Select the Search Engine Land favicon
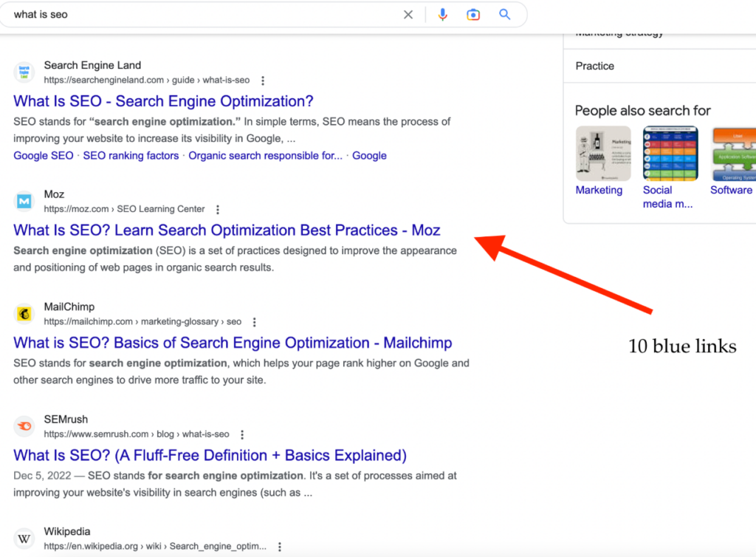Screen dimensions: 756x557 pyautogui.click(x=24, y=72)
